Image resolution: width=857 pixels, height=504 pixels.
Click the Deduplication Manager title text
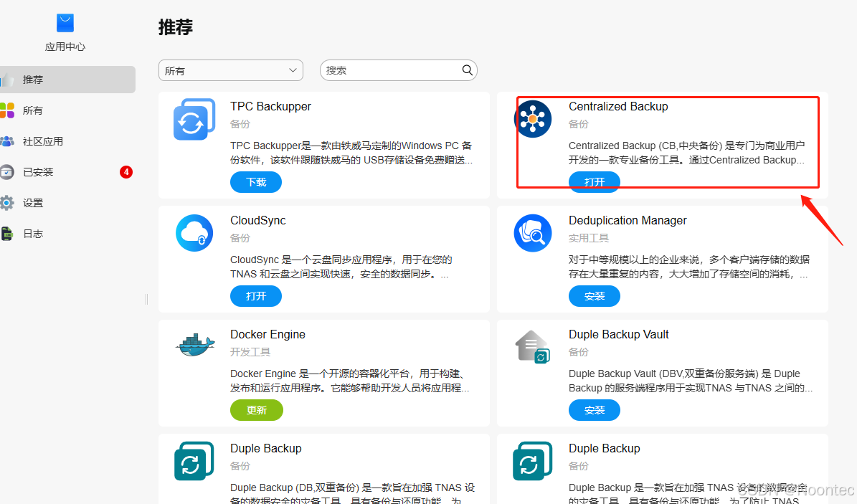click(628, 220)
